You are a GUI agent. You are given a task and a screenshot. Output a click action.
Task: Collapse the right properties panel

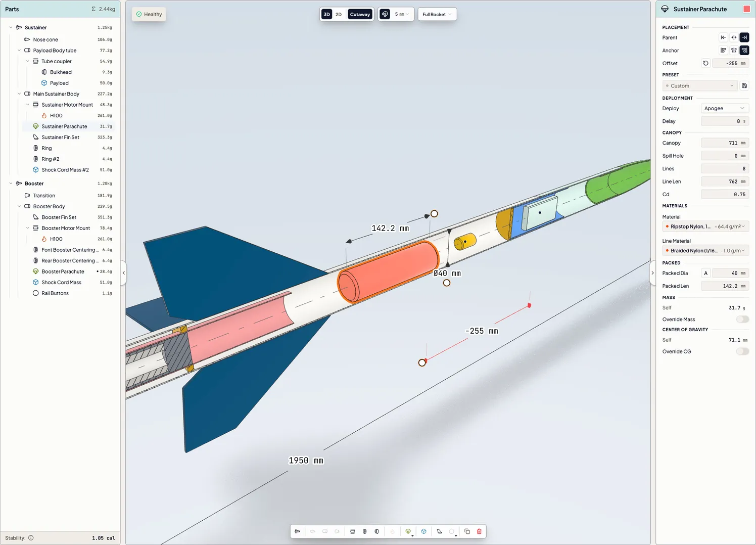(x=652, y=273)
